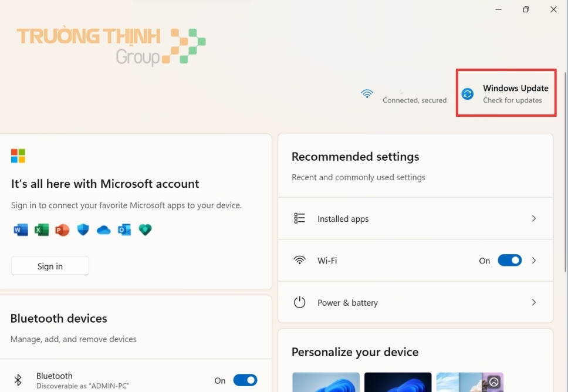This screenshot has height=392, width=568.
Task: Select the first desktop theme thumbnail
Action: (x=326, y=383)
